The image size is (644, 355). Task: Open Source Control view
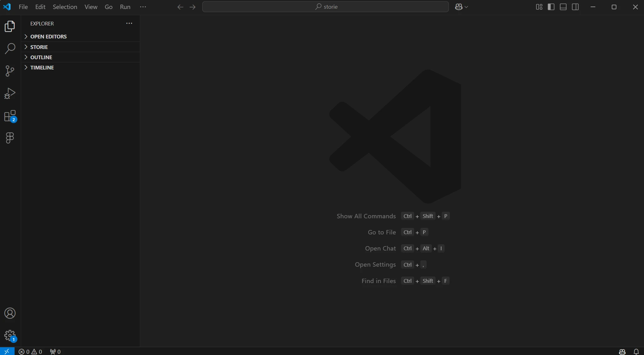click(10, 71)
